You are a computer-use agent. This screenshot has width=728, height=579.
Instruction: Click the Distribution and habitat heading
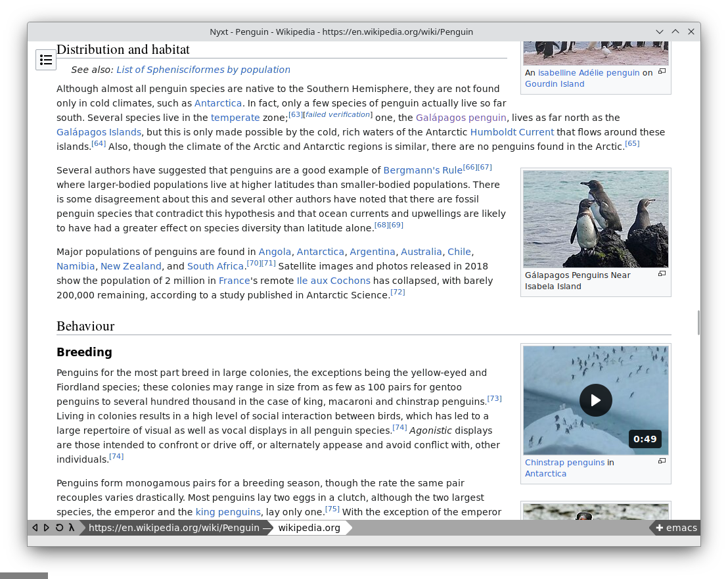point(123,49)
